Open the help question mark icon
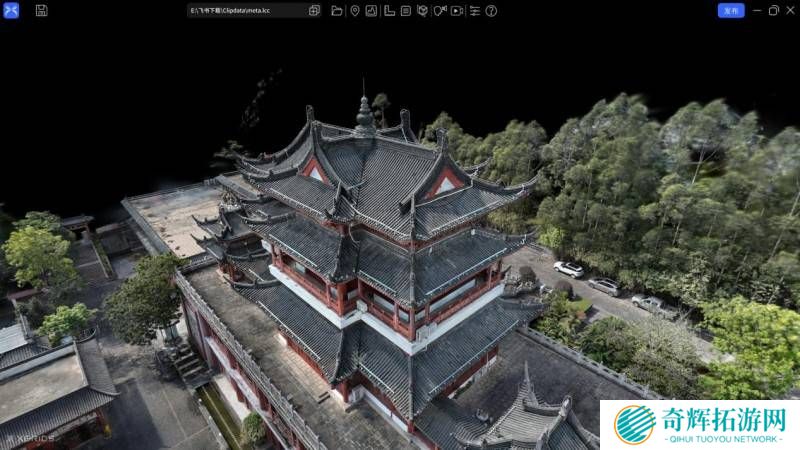 (491, 10)
